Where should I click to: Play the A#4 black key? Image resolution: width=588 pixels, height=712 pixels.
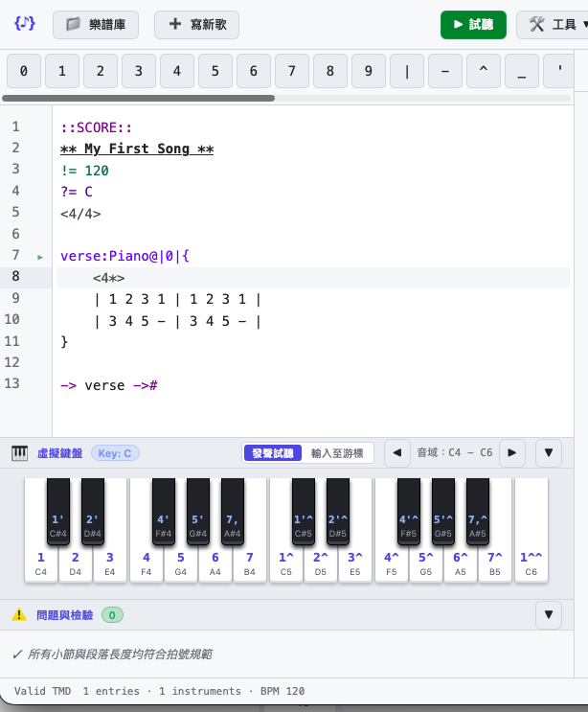[233, 511]
